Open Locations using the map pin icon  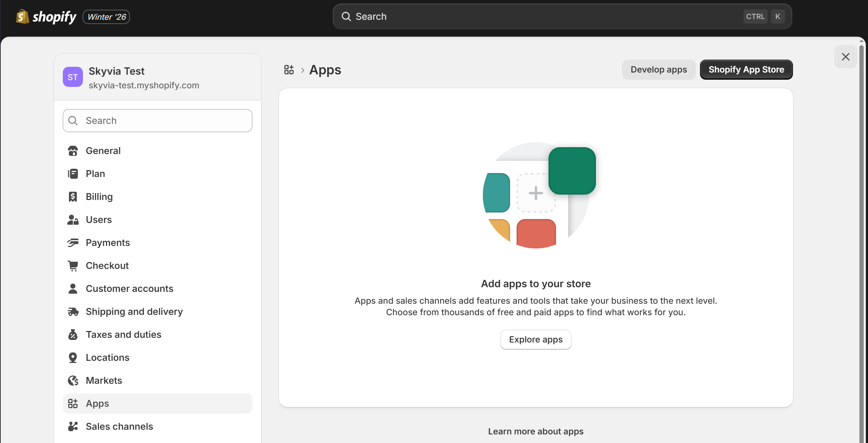(x=73, y=358)
